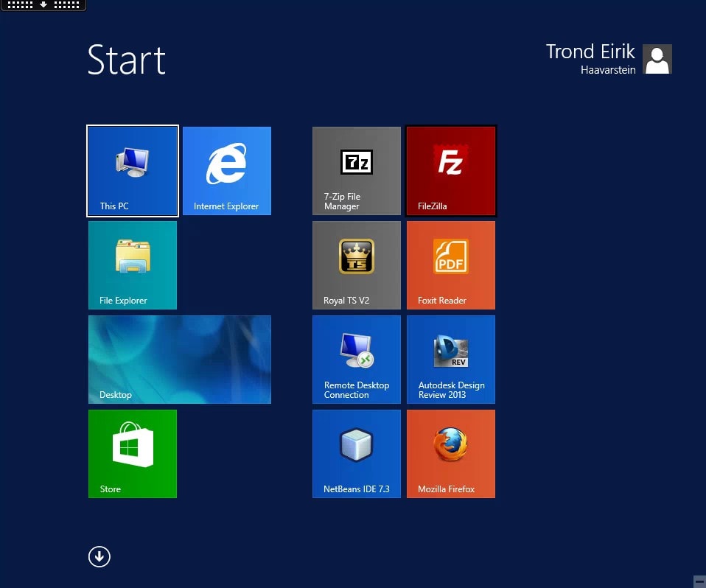Open Remote Desktop Connection
The height and width of the screenshot is (588, 706).
[357, 360]
